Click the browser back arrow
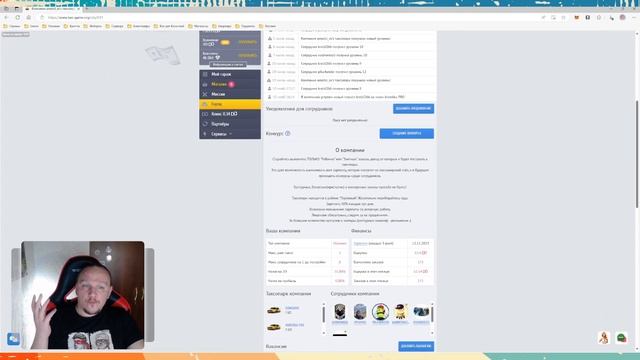The image size is (640, 360). pos(6,18)
